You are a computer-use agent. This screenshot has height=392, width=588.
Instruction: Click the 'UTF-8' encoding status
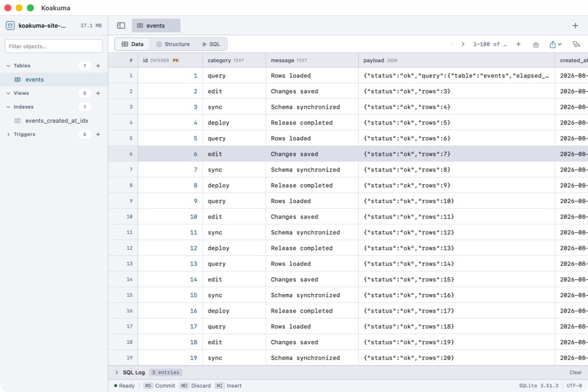pyautogui.click(x=574, y=386)
